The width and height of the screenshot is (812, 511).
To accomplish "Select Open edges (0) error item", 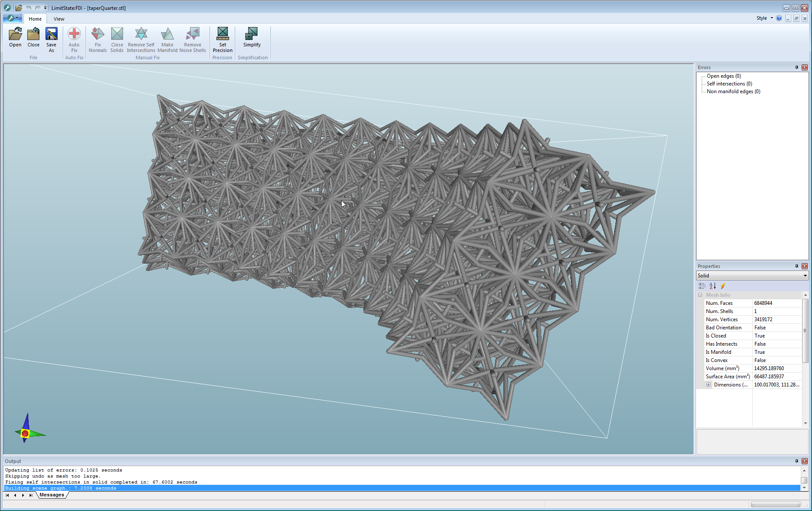I will point(724,76).
